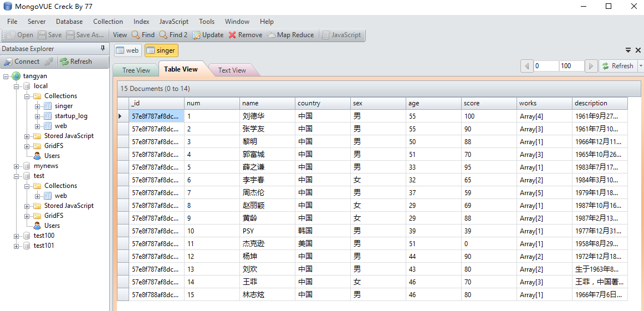Click the previous page arrow button
This screenshot has width=644, height=311.
click(527, 66)
